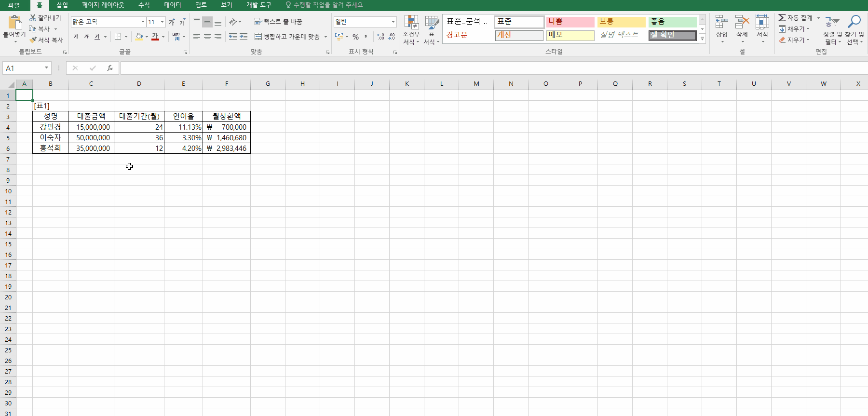Open the cell Format (서식) icon
The image size is (868, 416).
point(762,22)
